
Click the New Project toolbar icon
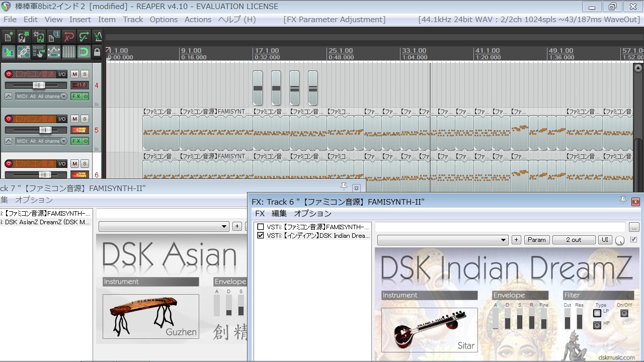pos(9,37)
